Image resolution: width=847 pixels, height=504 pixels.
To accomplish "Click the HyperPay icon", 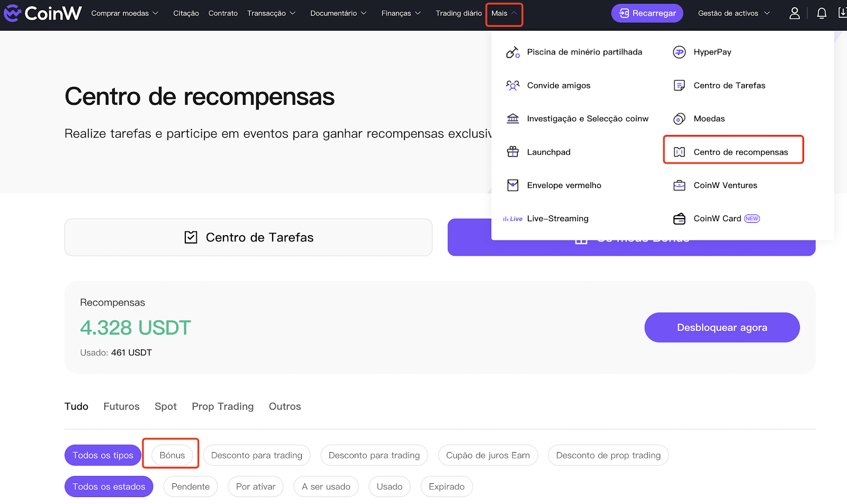I will pyautogui.click(x=679, y=52).
